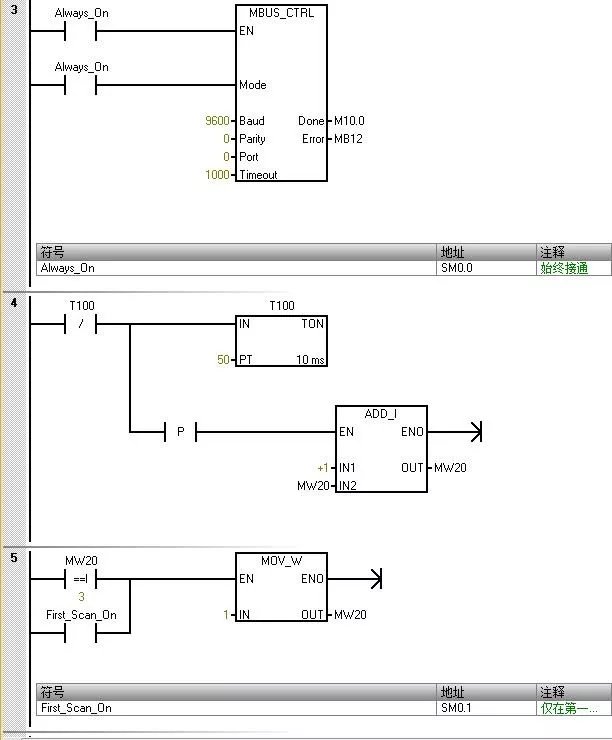
Task: Select the T100 TON timer block
Action: tap(281, 342)
